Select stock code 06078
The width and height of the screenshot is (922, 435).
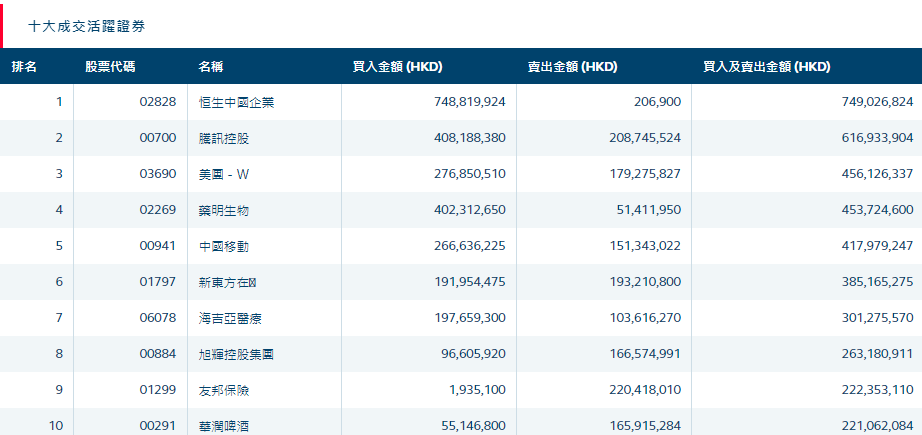tap(158, 318)
